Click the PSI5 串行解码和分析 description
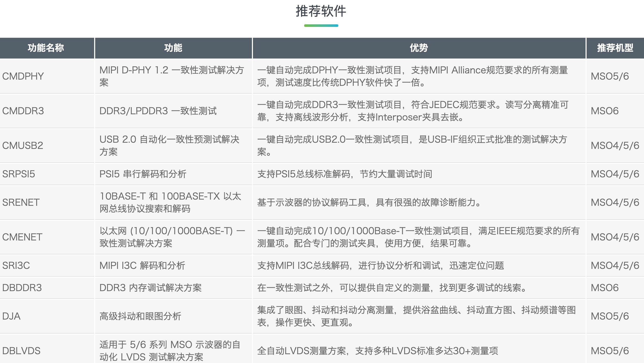This screenshot has width=644, height=363. click(143, 174)
